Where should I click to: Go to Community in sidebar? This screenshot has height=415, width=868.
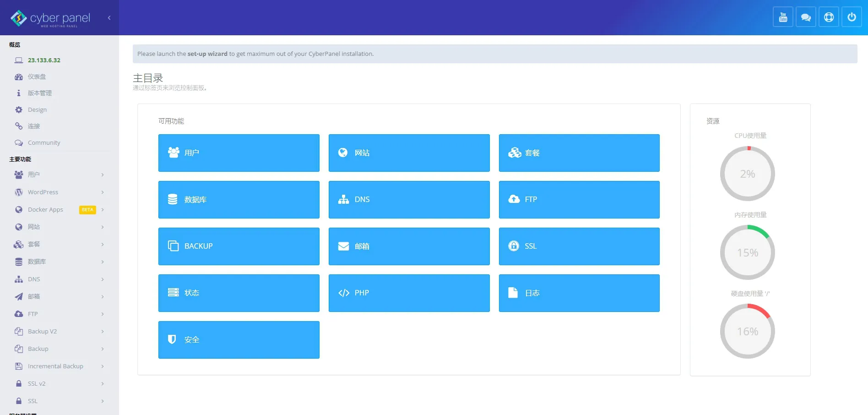44,143
